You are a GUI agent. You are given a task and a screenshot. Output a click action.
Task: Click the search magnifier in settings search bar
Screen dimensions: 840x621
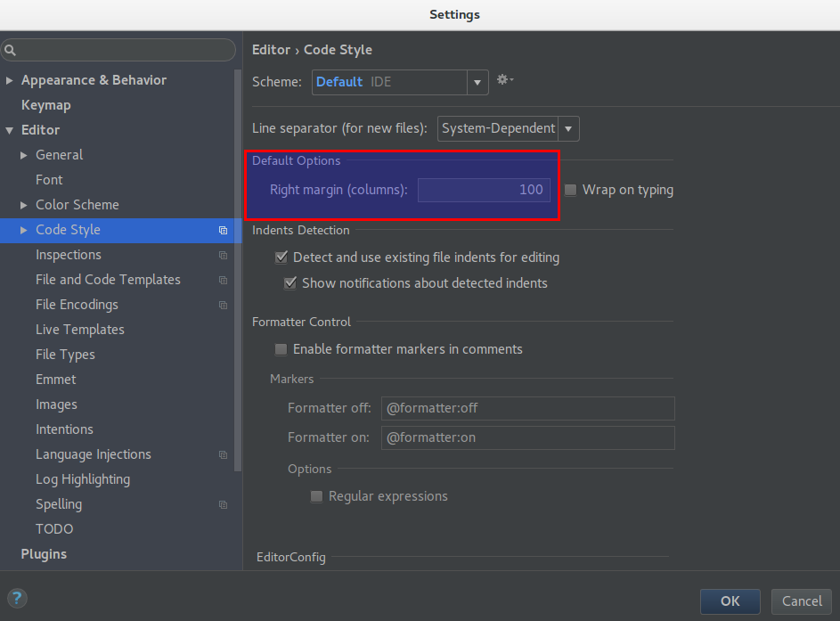click(x=12, y=50)
